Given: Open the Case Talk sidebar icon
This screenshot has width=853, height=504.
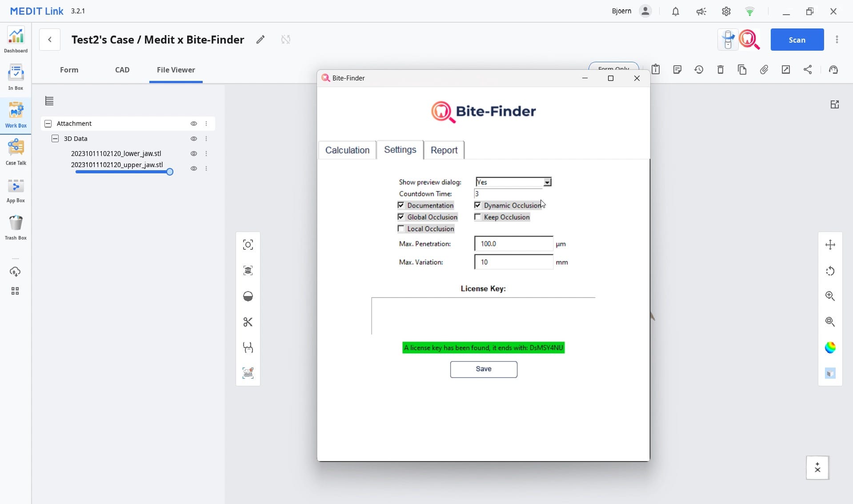Looking at the screenshot, I should pos(16,152).
